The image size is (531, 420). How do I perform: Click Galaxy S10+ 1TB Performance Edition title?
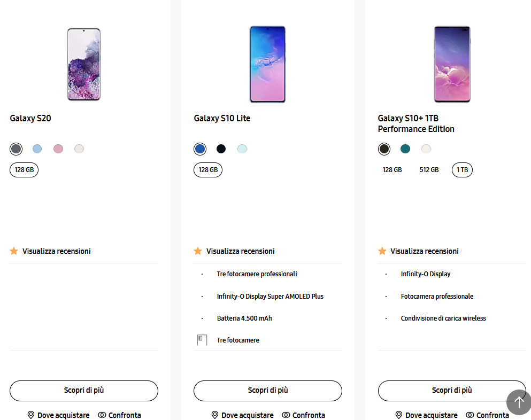point(416,123)
